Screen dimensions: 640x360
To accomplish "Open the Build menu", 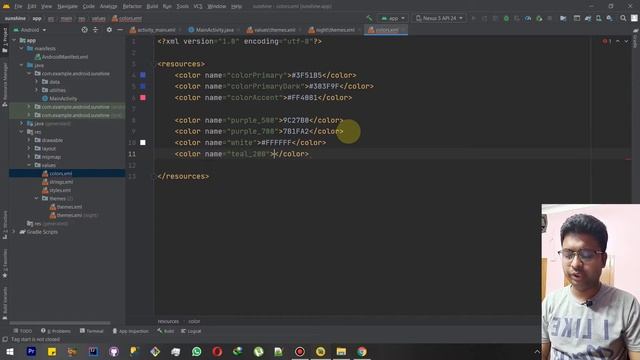I will pyautogui.click(x=152, y=7).
